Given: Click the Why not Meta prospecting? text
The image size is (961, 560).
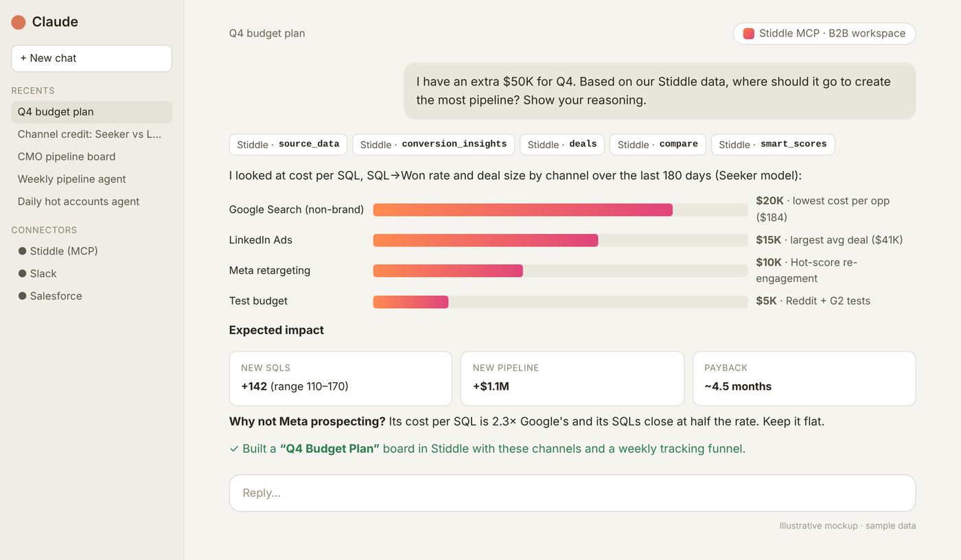Looking at the screenshot, I should point(308,421).
